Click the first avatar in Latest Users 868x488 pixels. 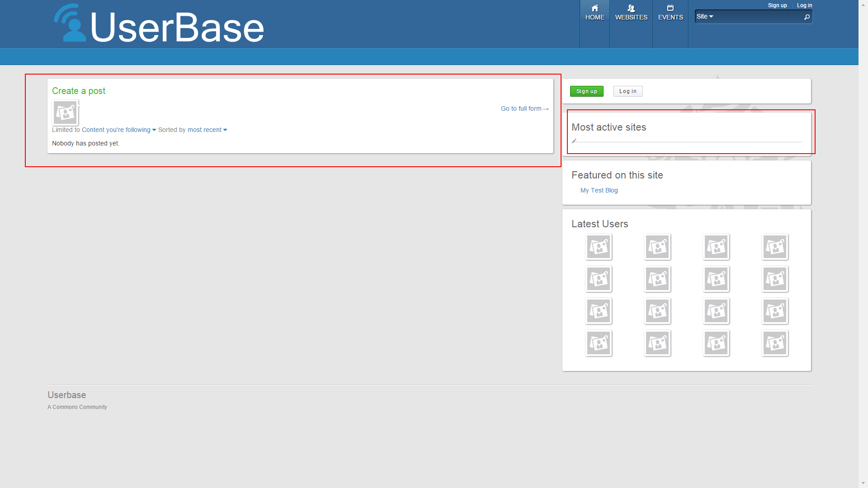click(x=599, y=247)
